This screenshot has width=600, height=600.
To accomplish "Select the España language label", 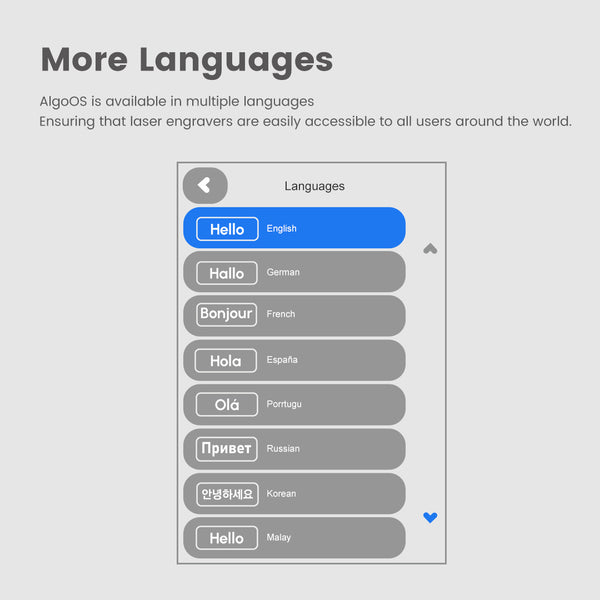I will pos(282,360).
